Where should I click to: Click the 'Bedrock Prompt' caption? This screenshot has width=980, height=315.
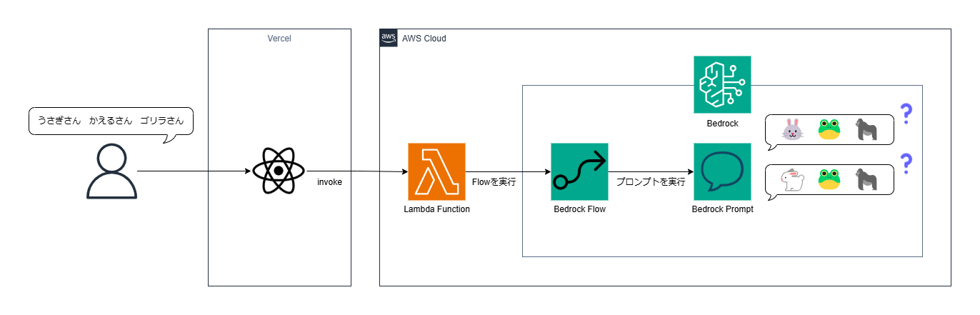(x=722, y=209)
